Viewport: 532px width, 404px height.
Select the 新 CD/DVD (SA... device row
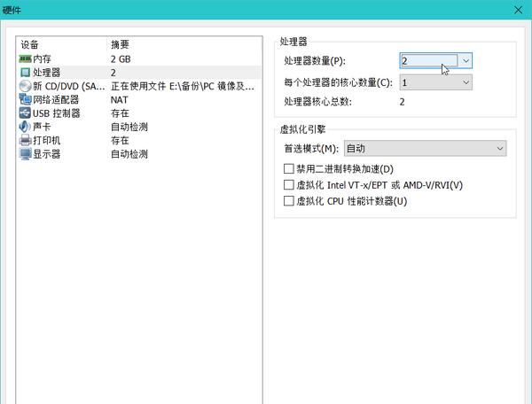click(x=139, y=86)
